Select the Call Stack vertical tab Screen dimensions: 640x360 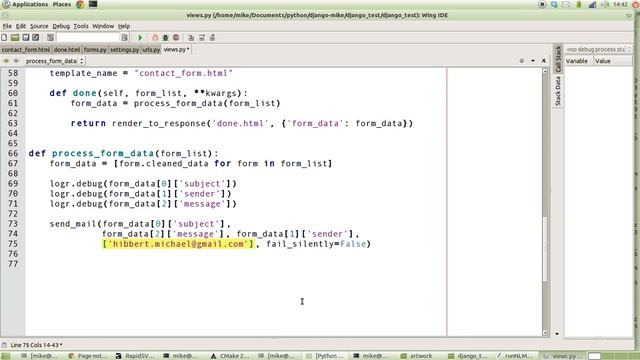click(558, 59)
